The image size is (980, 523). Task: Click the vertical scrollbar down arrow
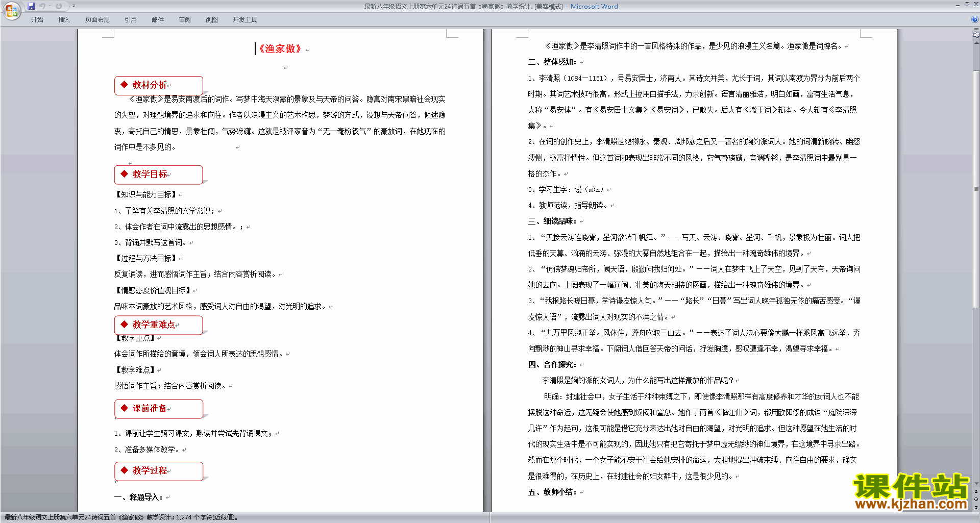tap(976, 483)
